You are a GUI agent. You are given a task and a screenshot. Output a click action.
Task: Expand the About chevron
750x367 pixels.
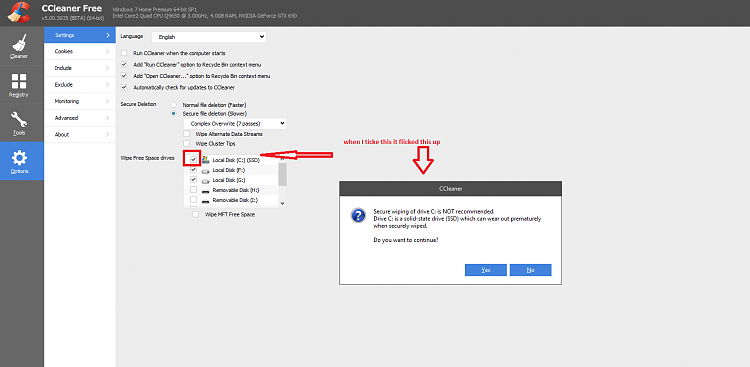[x=107, y=134]
